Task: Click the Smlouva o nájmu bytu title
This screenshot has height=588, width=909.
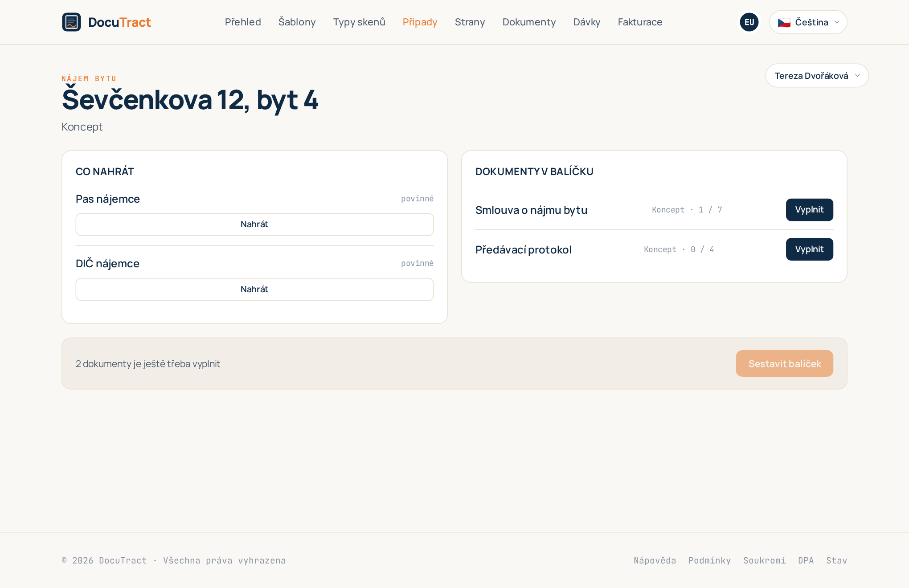Action: (531, 210)
